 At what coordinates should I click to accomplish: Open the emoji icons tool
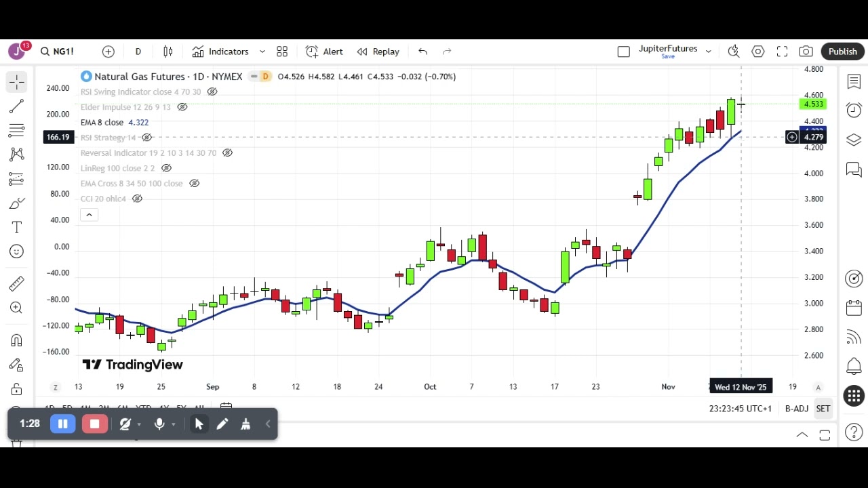pos(17,251)
